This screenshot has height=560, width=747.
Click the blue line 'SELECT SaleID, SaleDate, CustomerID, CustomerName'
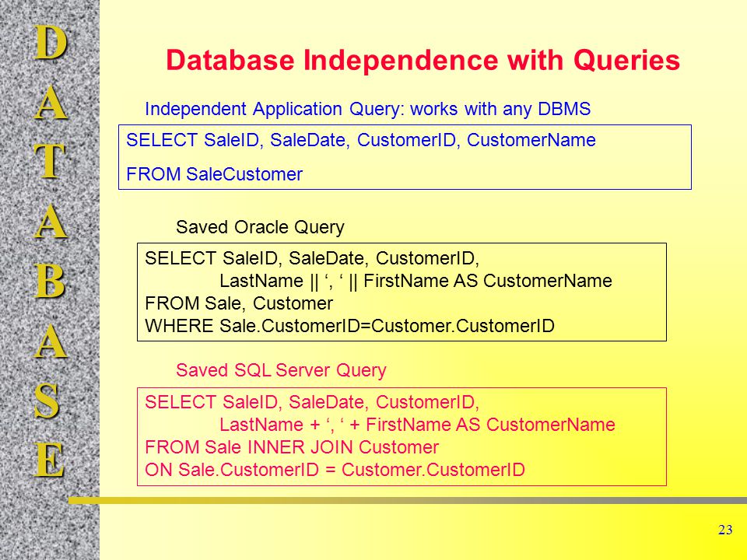(360, 140)
